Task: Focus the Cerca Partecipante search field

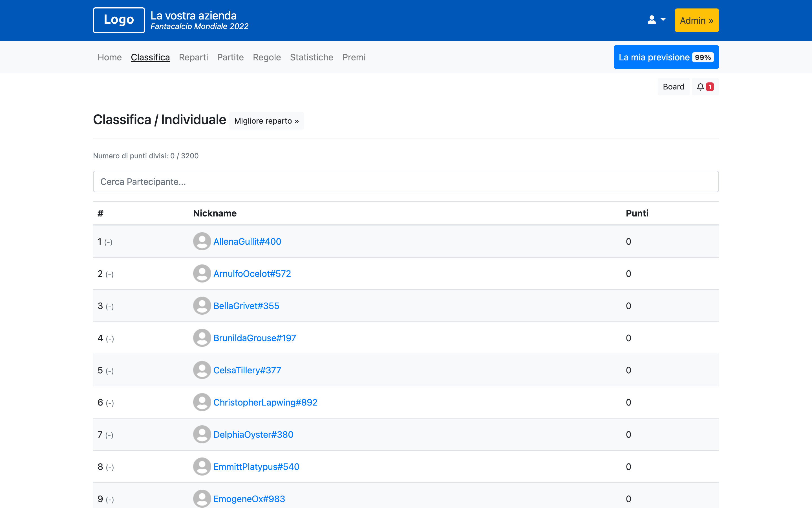Action: (406, 181)
